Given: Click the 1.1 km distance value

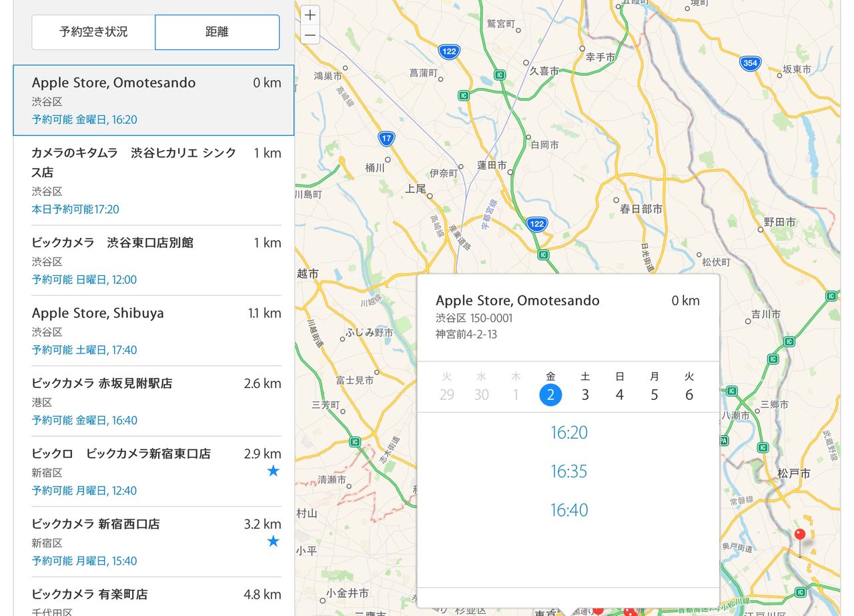Looking at the screenshot, I should click(264, 313).
